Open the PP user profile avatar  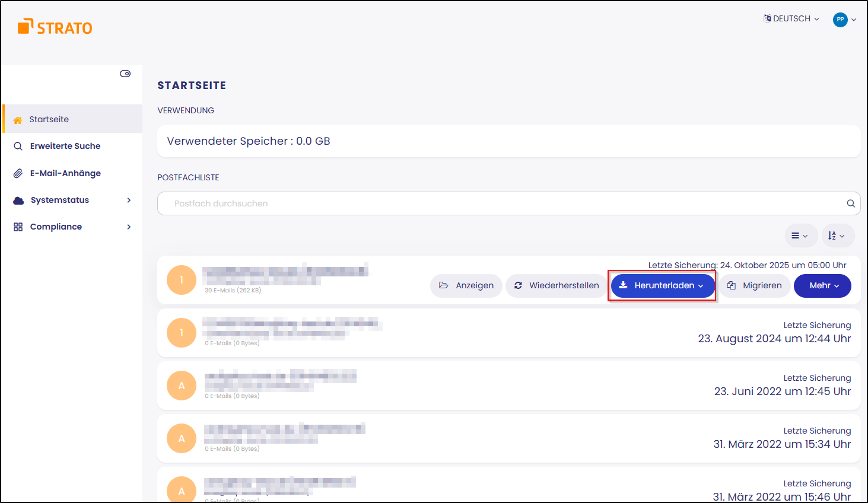(840, 20)
